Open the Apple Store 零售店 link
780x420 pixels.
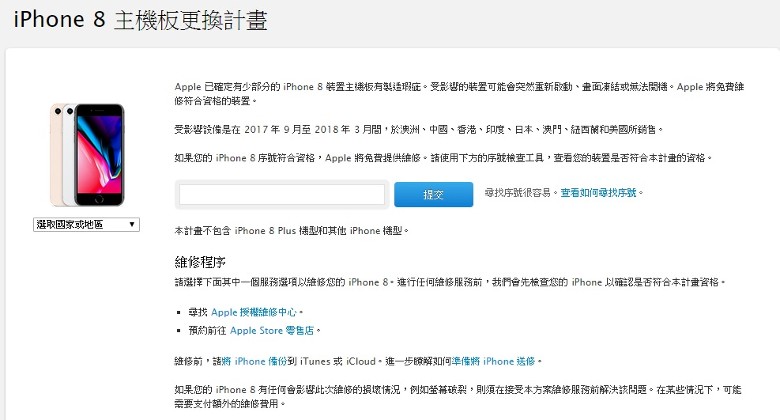coord(272,330)
